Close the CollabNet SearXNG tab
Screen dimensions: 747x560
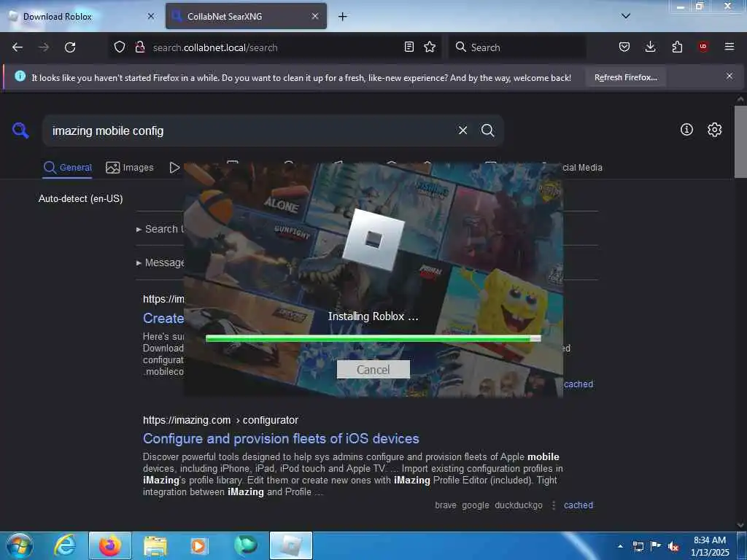pos(315,16)
